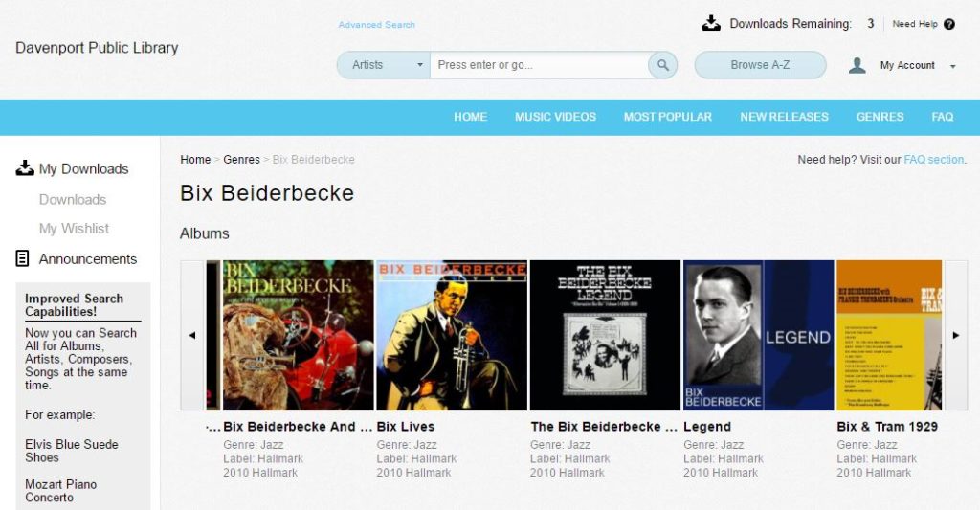Expand the My Account dropdown arrow
This screenshot has width=980, height=510.
[952, 66]
